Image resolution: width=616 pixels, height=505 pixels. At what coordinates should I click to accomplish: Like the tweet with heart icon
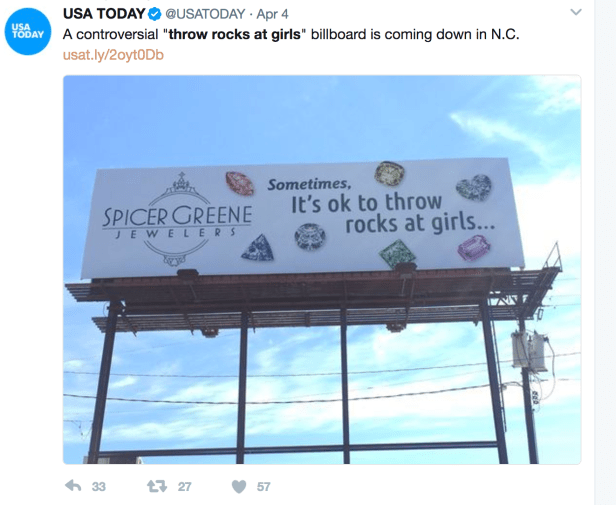coord(239,487)
